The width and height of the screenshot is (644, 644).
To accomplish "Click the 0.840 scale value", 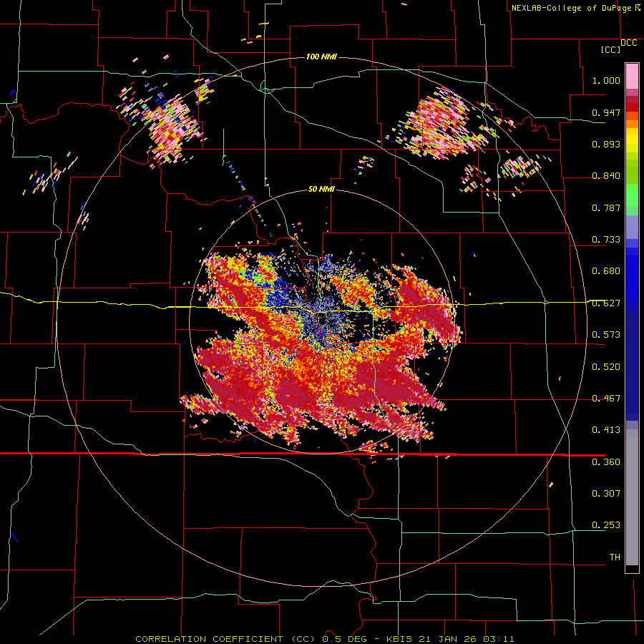I will pyautogui.click(x=606, y=176).
